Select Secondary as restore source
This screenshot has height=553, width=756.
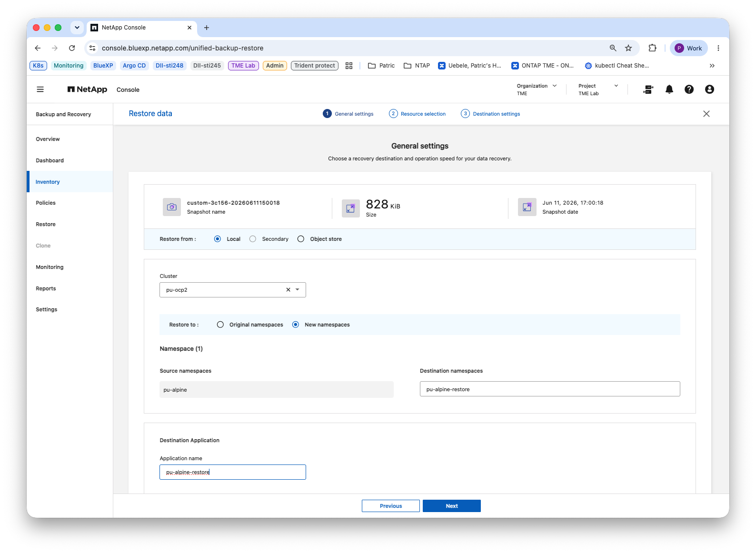tap(253, 239)
